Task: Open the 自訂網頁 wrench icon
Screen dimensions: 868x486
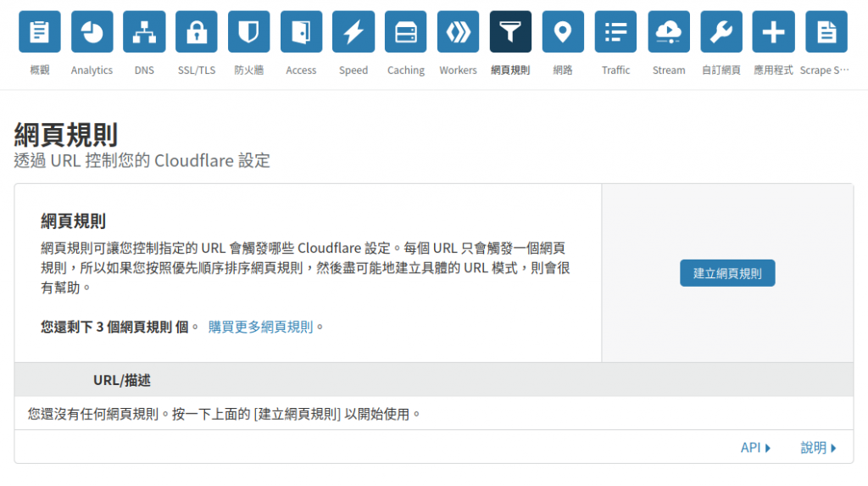Action: 721,31
